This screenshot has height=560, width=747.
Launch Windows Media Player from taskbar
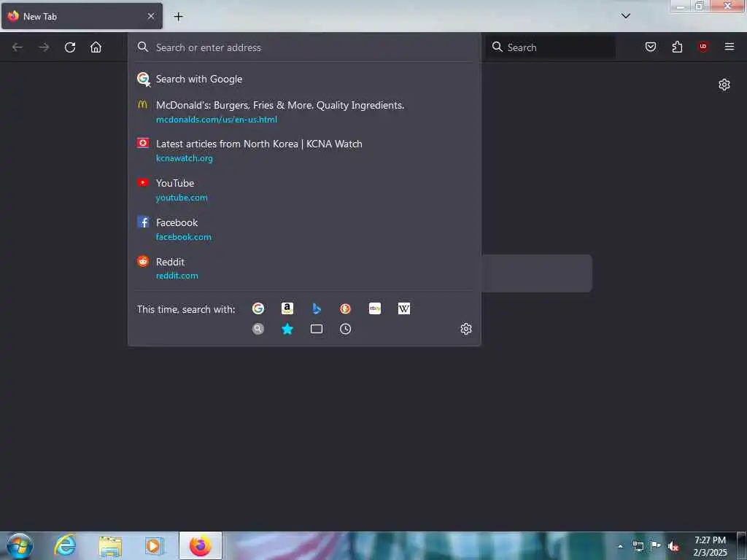tap(154, 545)
